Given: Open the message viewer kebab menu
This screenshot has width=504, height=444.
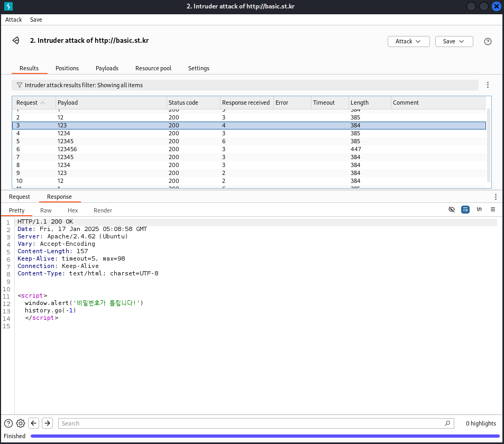Looking at the screenshot, I should (496, 197).
